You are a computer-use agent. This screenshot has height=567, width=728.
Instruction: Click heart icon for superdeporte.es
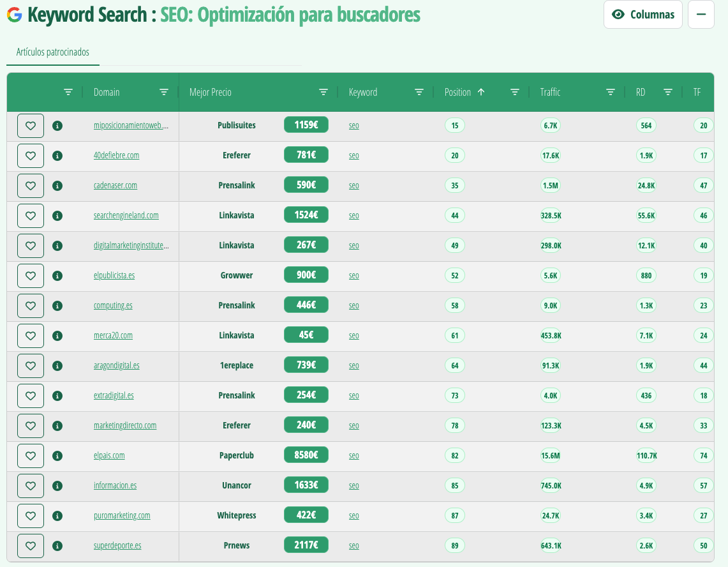coord(31,546)
